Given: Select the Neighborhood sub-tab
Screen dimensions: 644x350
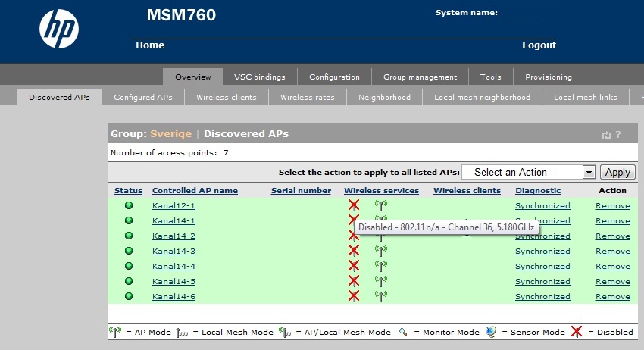Looking at the screenshot, I should click(x=384, y=98).
